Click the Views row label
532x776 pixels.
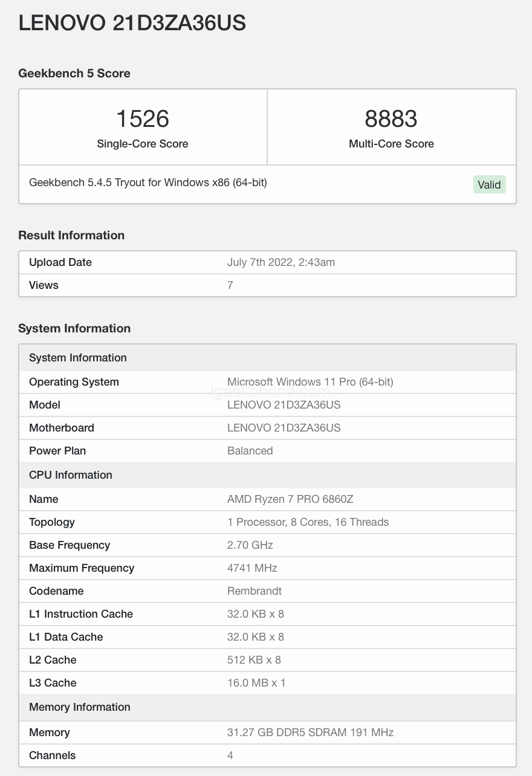click(x=44, y=285)
